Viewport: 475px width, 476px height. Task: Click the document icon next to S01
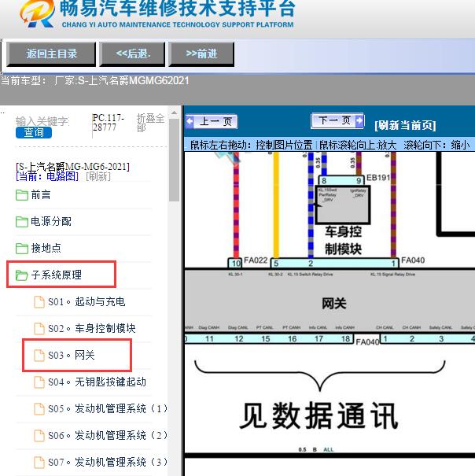click(x=39, y=302)
